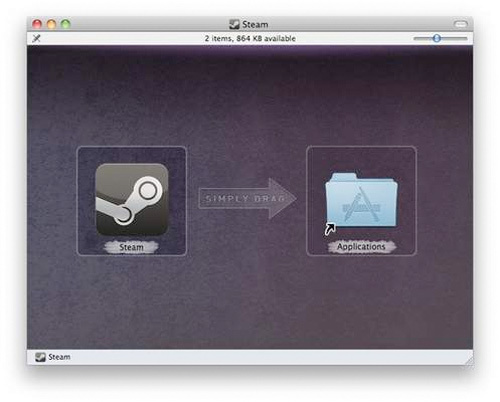Close the Steam disk image window
500x402 pixels.
click(37, 24)
